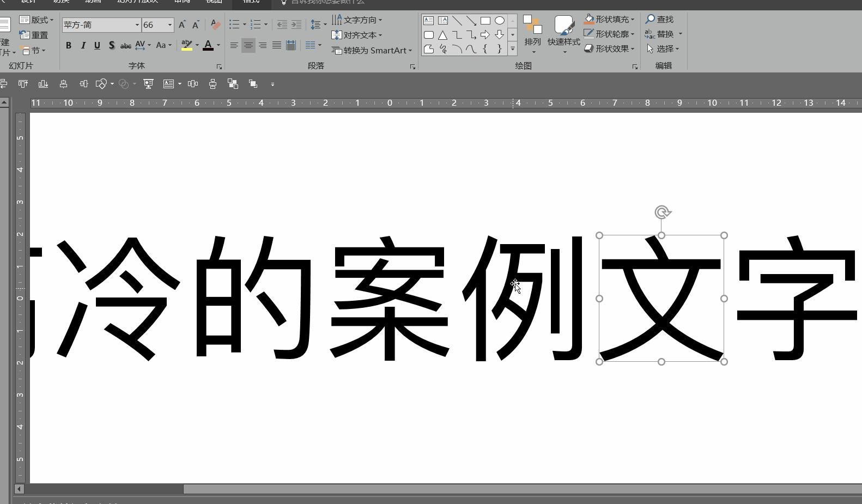Pick the arrow line shape
Viewport: 862px width, 504px height.
click(471, 21)
